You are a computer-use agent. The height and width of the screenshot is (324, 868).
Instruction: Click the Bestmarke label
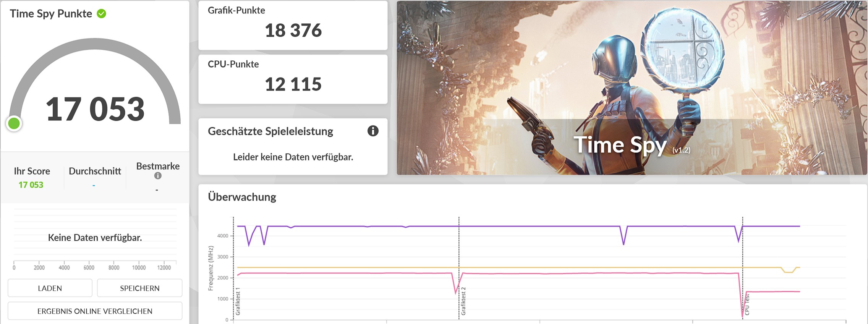click(x=158, y=166)
